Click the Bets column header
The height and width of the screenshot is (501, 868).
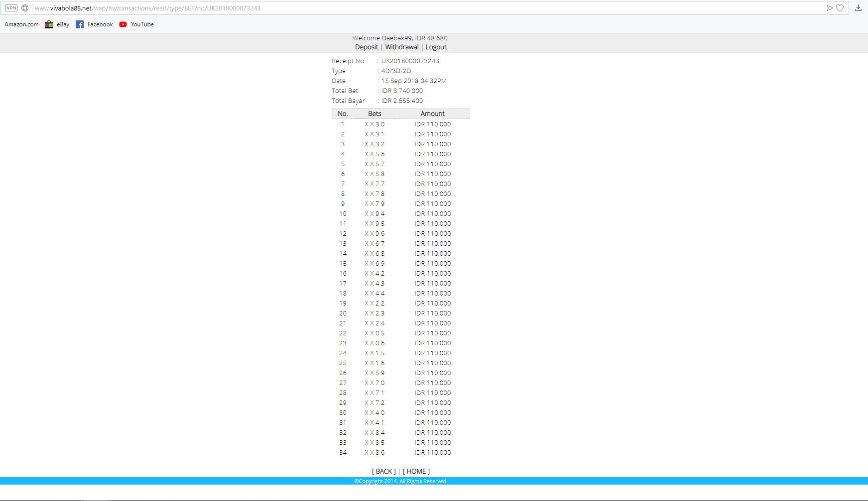point(374,114)
